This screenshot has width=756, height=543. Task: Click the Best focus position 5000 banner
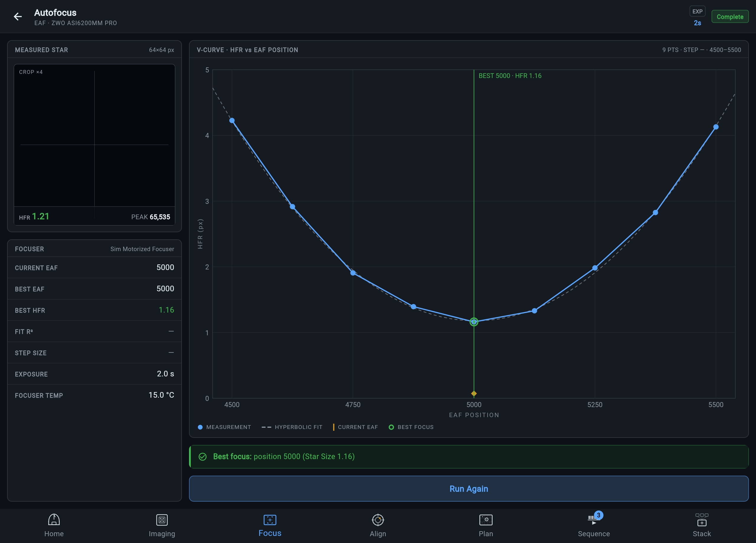[x=469, y=457]
